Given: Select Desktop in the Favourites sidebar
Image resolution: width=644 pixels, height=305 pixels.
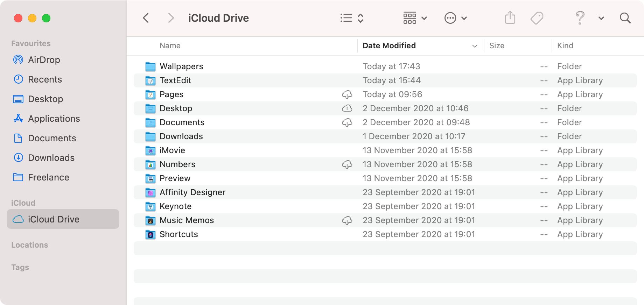Looking at the screenshot, I should pos(63,99).
